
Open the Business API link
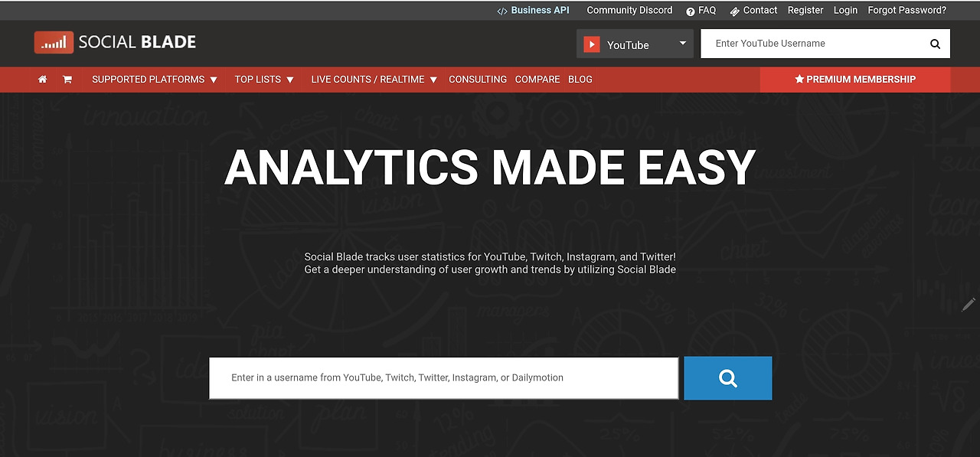[534, 11]
